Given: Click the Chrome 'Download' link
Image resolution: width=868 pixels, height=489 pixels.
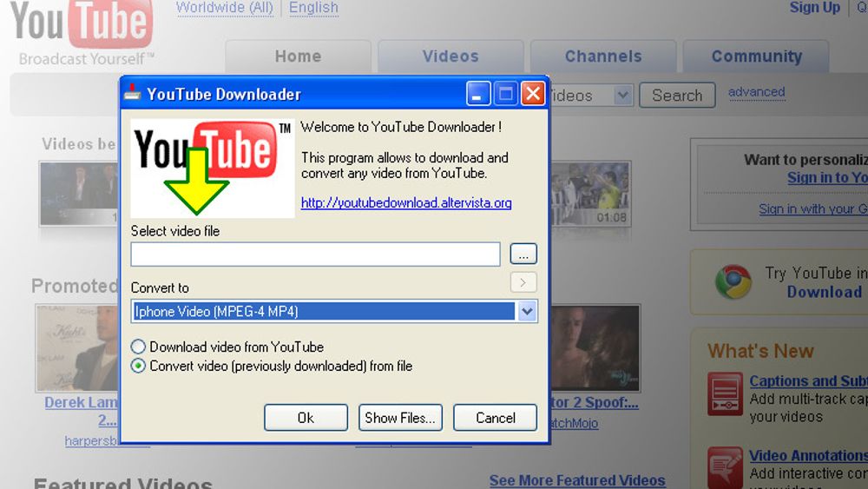Looking at the screenshot, I should click(825, 292).
